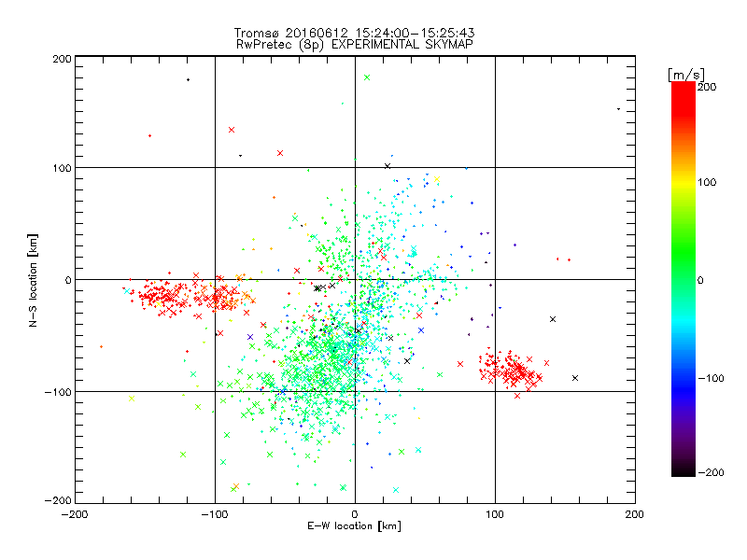
Task: Click the title line starting with Tromsø 20160612
Action: (355, 33)
